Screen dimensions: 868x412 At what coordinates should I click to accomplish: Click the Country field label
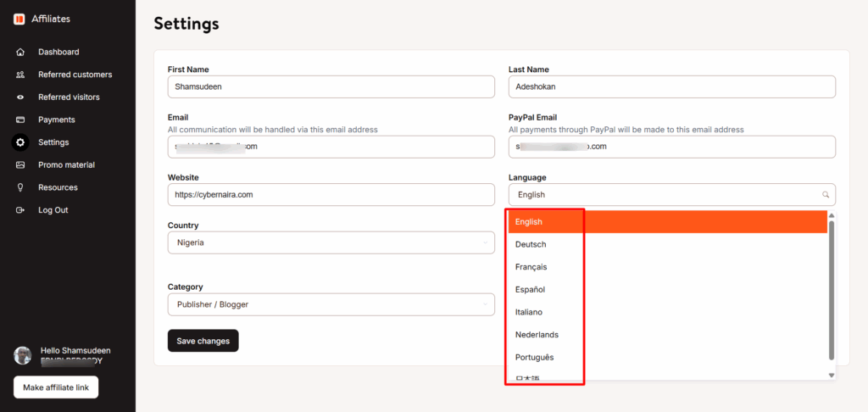point(183,225)
